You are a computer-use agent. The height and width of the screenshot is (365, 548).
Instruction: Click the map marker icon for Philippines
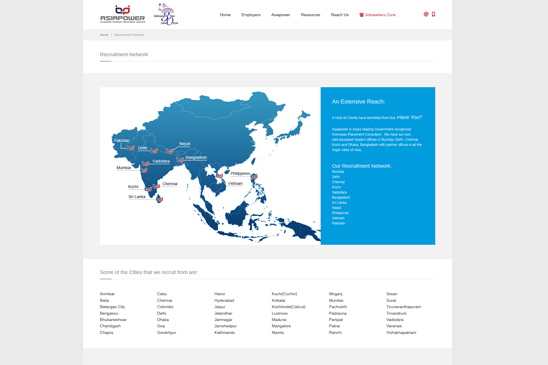254,177
